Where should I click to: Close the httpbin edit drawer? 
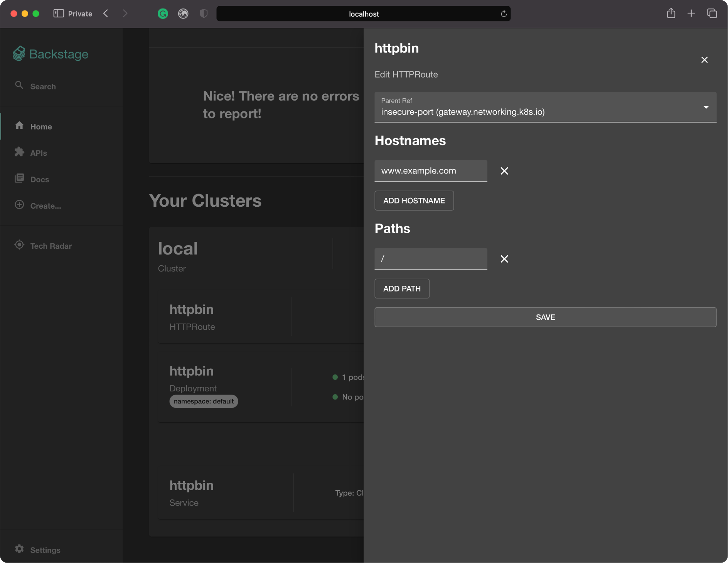[x=704, y=60]
